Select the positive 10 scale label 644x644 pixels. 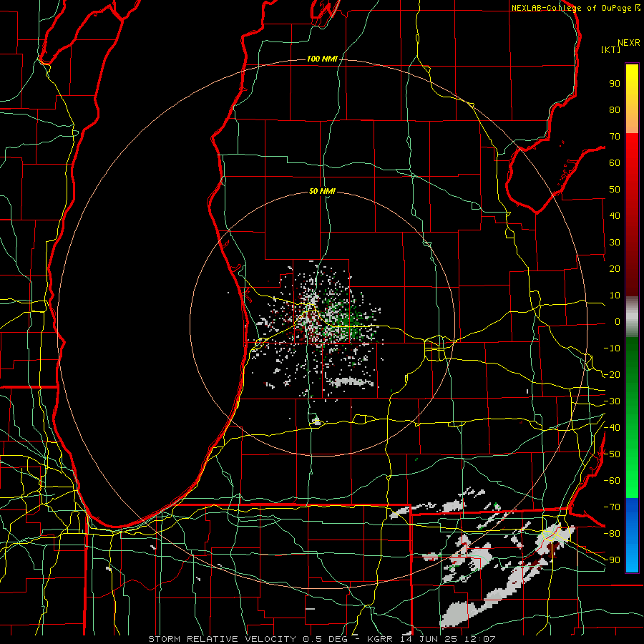[615, 296]
